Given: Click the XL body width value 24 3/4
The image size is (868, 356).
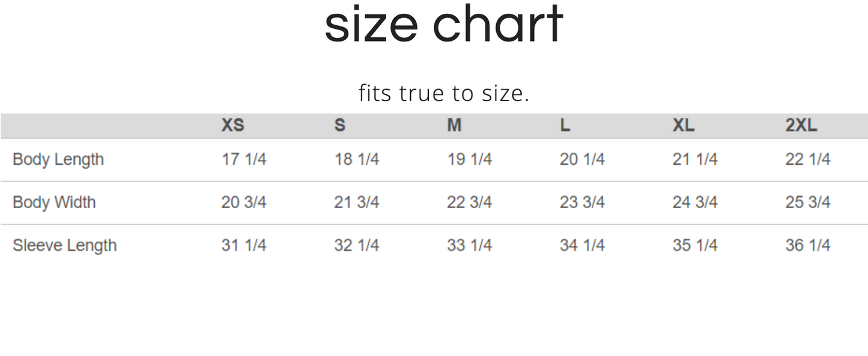Looking at the screenshot, I should pos(694,202).
